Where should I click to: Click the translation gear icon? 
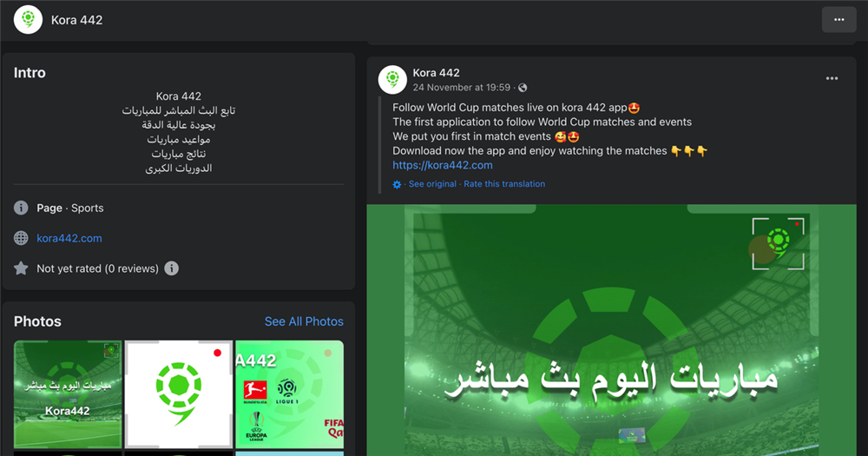(397, 184)
